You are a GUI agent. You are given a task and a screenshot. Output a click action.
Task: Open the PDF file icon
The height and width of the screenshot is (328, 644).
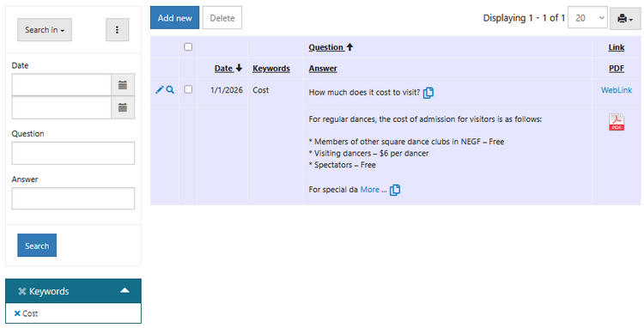coord(616,122)
